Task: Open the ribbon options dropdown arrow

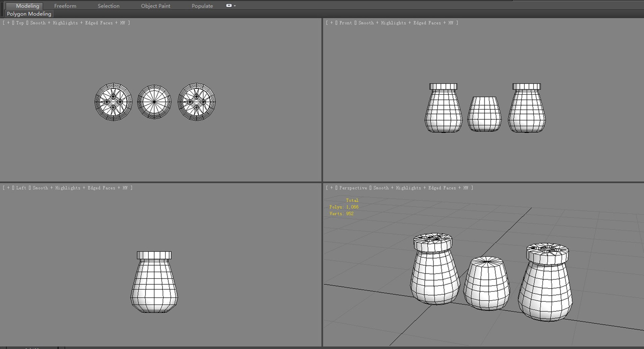Action: 235,6
